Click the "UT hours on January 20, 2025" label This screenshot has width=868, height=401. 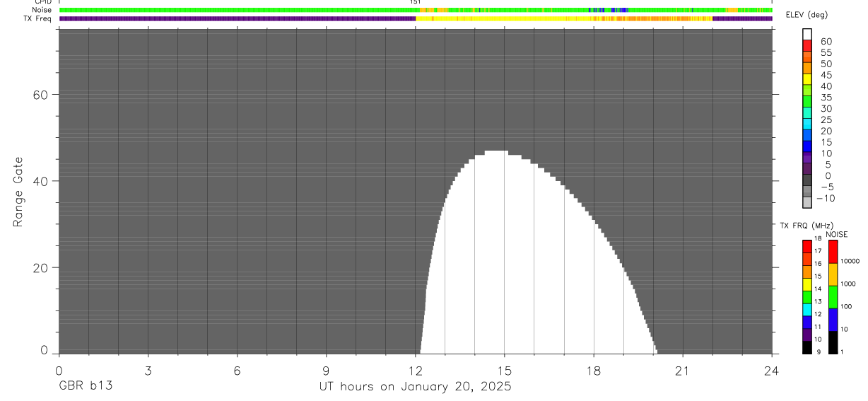(416, 387)
